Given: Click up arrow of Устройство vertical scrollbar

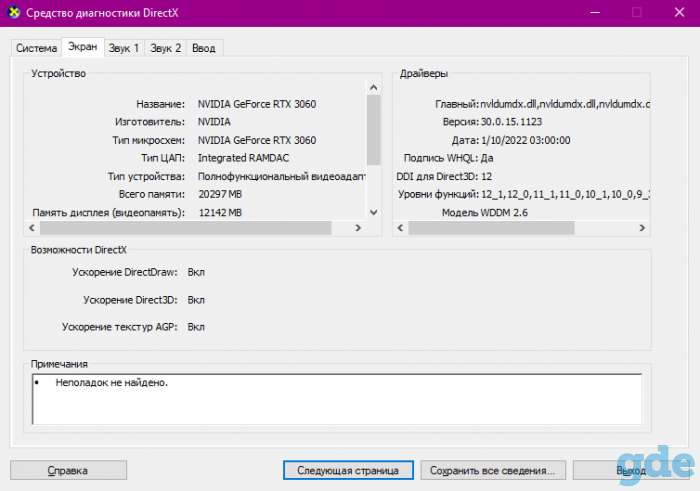Looking at the screenshot, I should 374,88.
